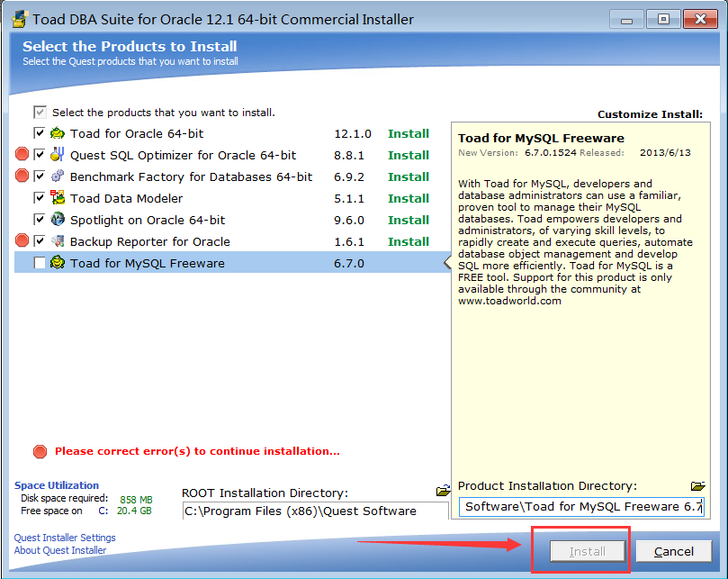Click the Toad for MySQL Freeware icon
Viewport: 728px width, 579px height.
point(57,263)
